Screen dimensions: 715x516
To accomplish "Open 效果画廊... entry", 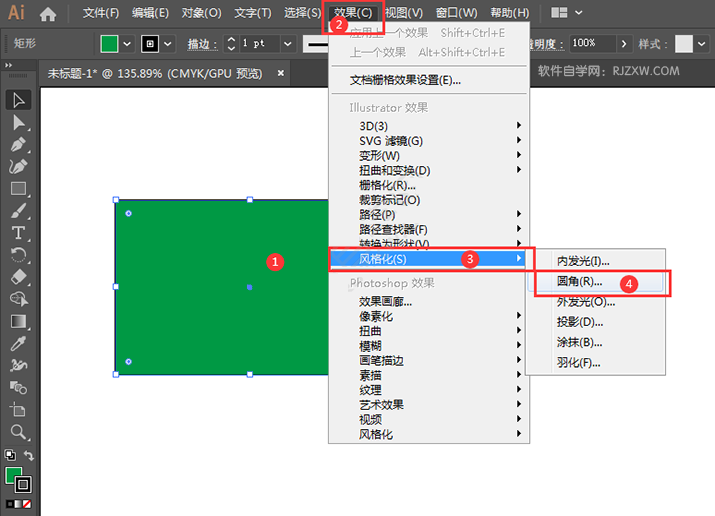I will pyautogui.click(x=429, y=301).
